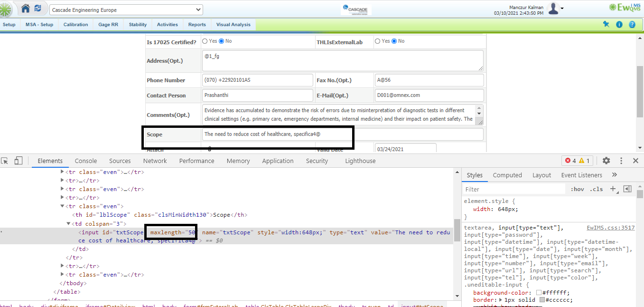Open the MSA - Setup menu

[x=39, y=25]
